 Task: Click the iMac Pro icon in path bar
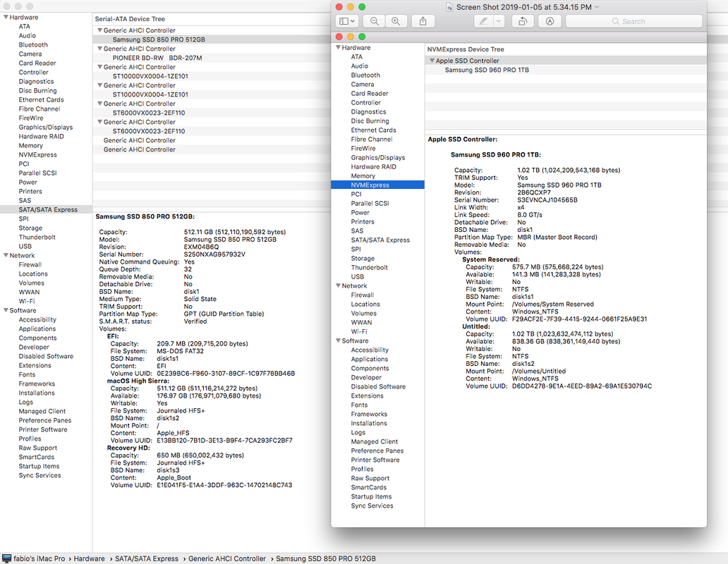tap(6, 558)
